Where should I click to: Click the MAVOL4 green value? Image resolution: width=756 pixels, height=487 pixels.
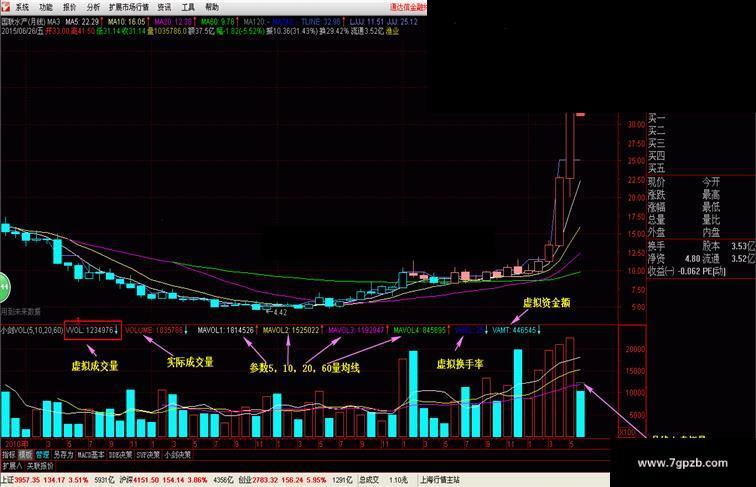tap(419, 330)
